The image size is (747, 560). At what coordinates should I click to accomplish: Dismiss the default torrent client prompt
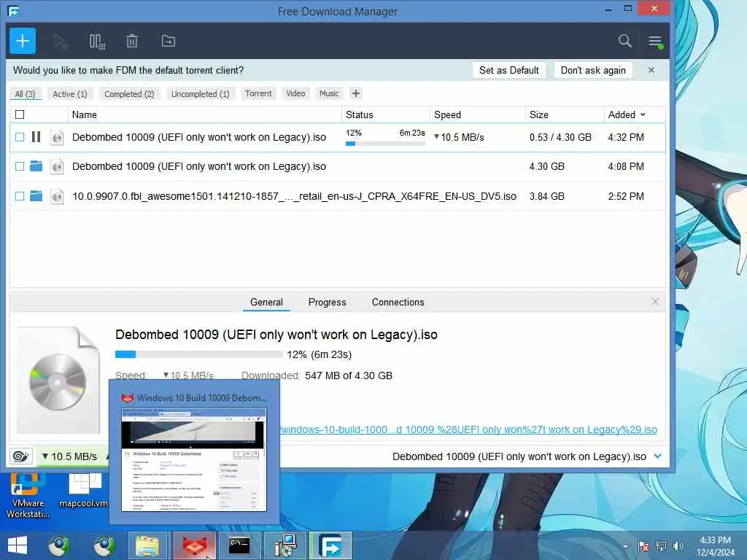click(x=651, y=70)
